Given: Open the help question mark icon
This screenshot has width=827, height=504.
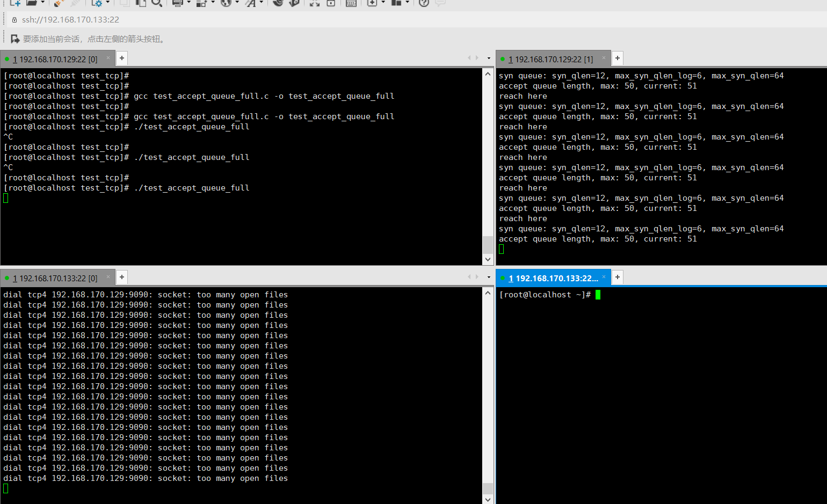Looking at the screenshot, I should [x=424, y=3].
